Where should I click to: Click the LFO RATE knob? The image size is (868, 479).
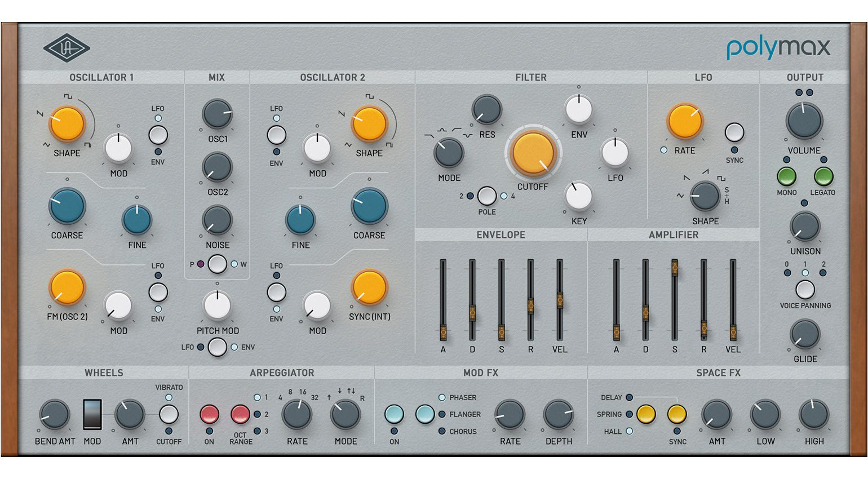[685, 121]
